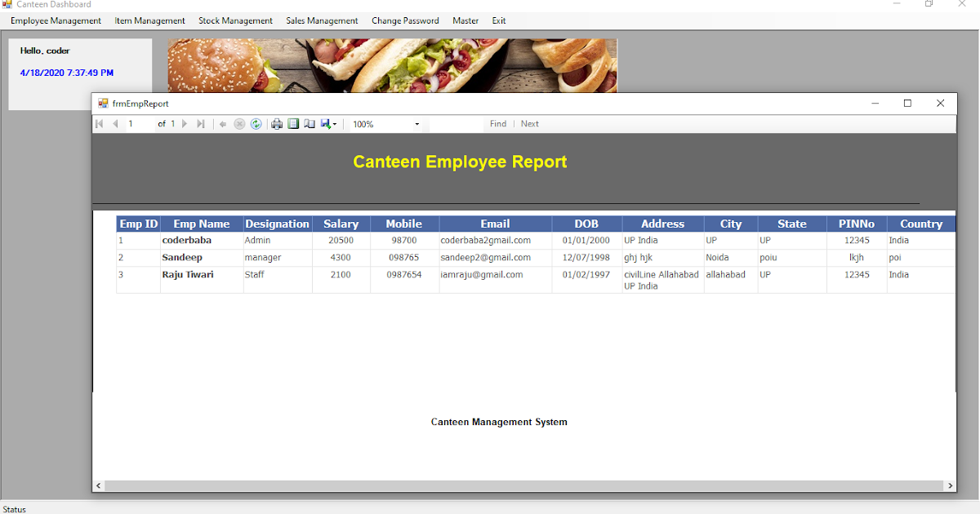Open the zoom percentage dropdown
The width and height of the screenshot is (980, 514).
tap(416, 124)
